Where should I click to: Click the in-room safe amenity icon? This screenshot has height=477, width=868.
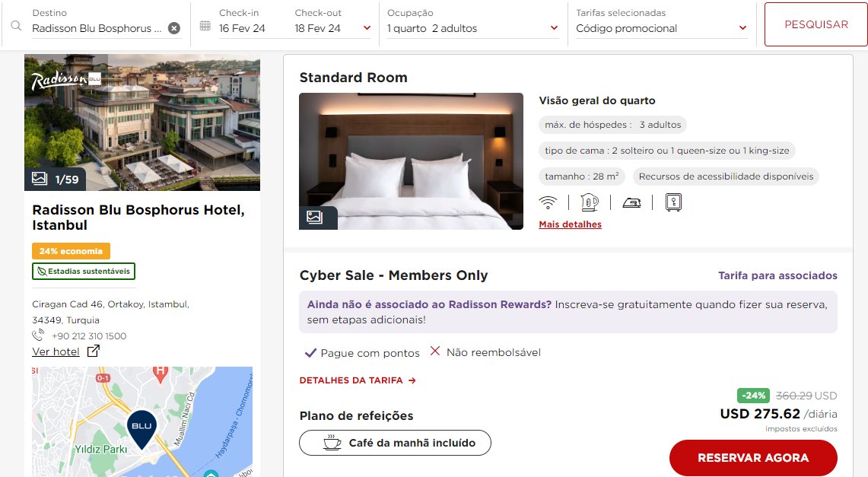(x=673, y=202)
